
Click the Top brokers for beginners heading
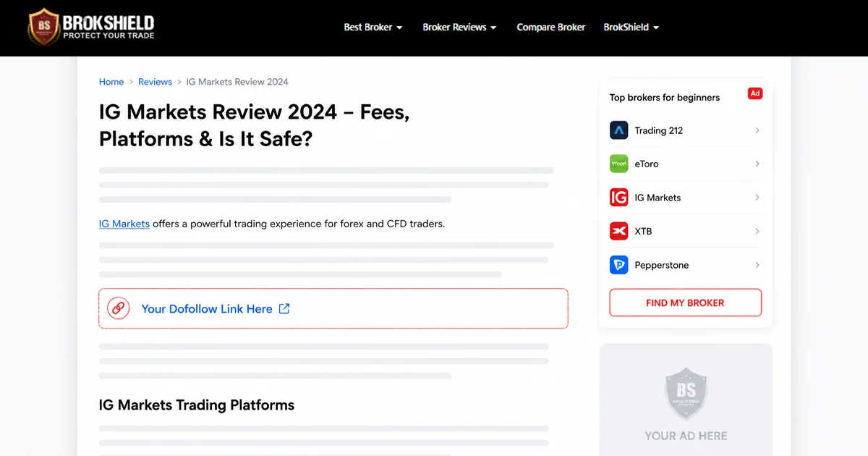click(x=665, y=97)
